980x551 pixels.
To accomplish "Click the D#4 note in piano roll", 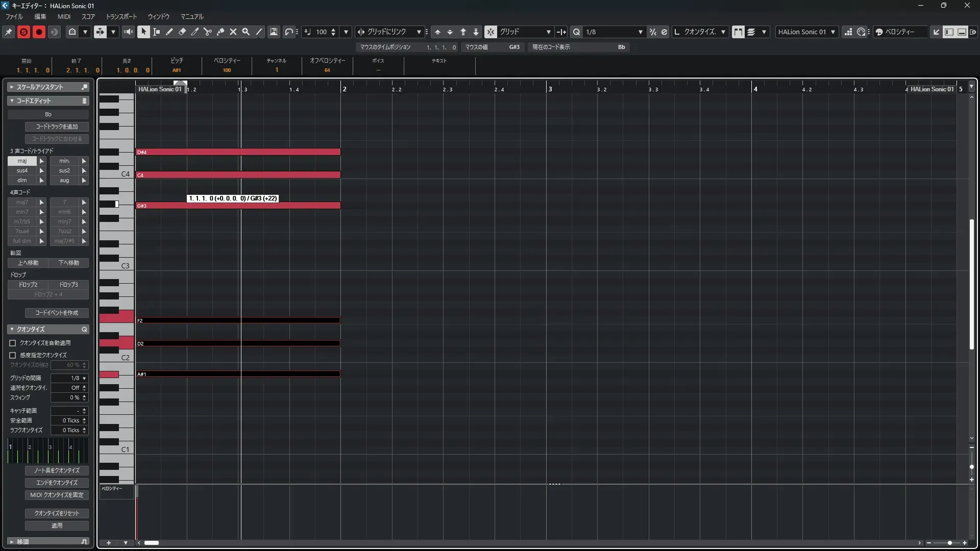I will [238, 152].
